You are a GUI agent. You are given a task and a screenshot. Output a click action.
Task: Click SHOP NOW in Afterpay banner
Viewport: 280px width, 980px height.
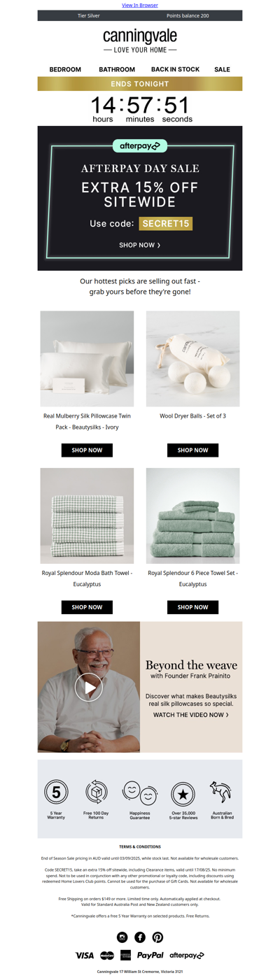(140, 246)
